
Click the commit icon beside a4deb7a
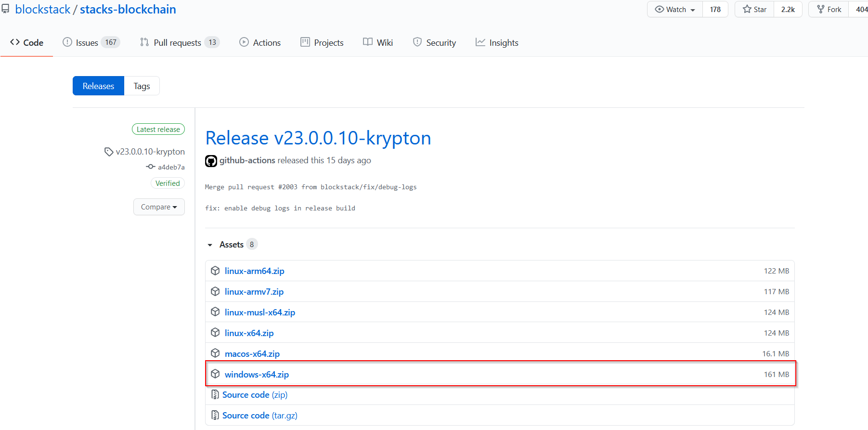pyautogui.click(x=151, y=167)
